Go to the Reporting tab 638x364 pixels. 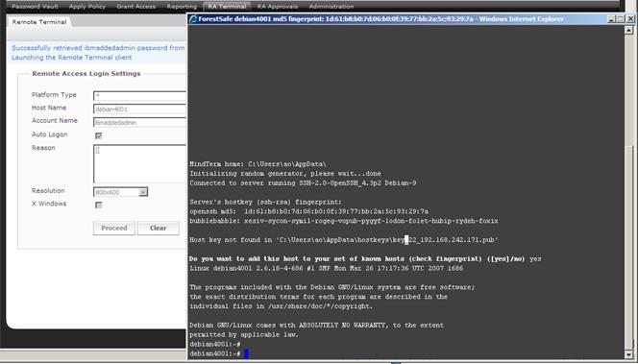click(182, 7)
